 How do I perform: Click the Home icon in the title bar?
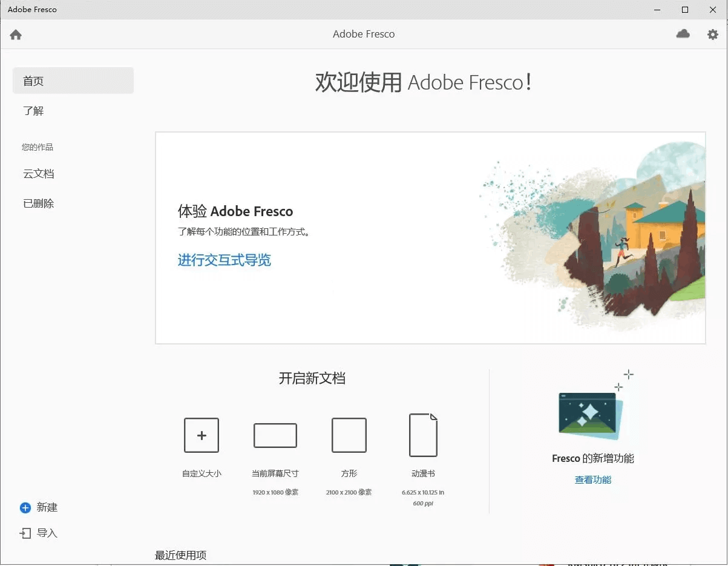click(x=15, y=35)
